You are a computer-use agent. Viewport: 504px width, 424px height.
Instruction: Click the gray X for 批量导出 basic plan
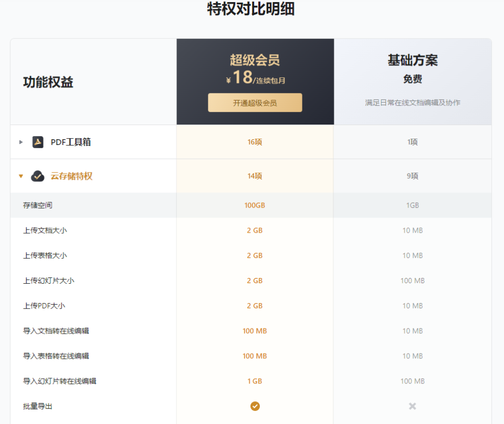tap(412, 406)
